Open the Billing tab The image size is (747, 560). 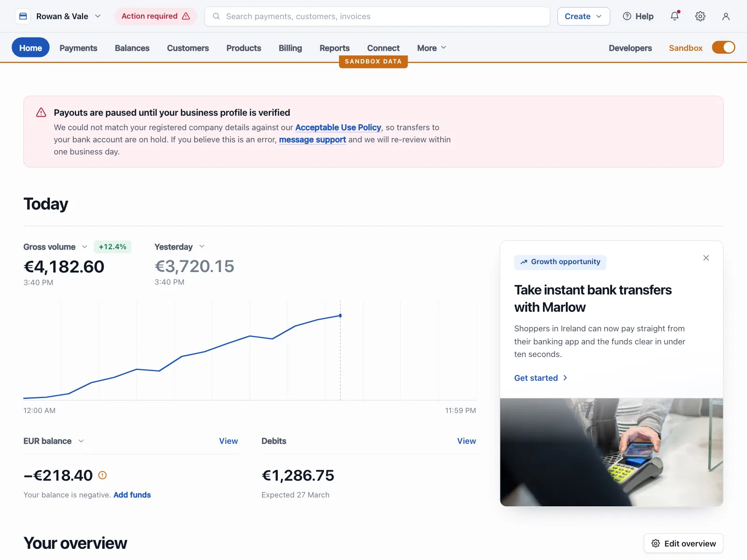(x=290, y=48)
